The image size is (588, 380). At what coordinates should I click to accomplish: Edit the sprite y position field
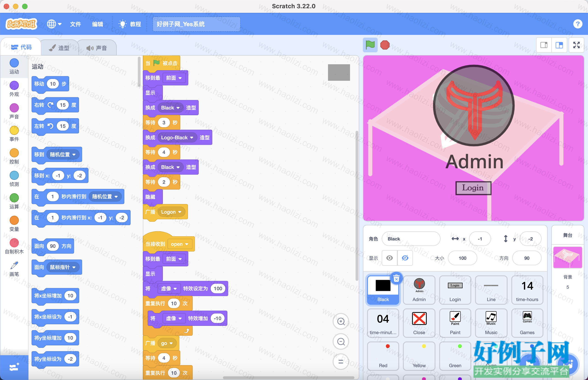530,239
